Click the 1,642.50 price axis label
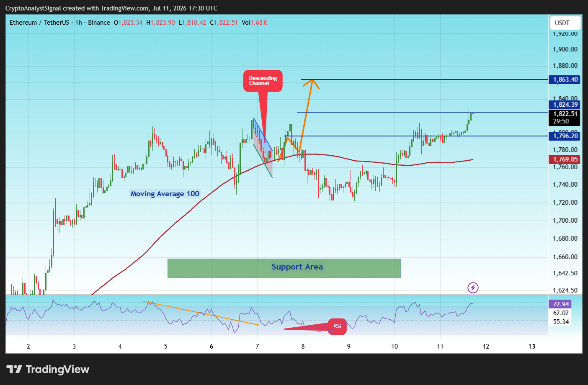The height and width of the screenshot is (385, 588). pyautogui.click(x=565, y=273)
